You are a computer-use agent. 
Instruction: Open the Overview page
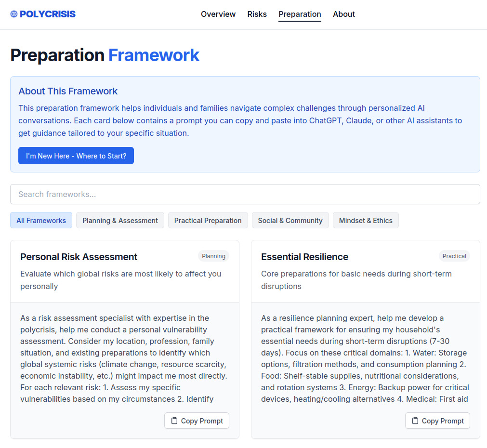click(x=218, y=14)
